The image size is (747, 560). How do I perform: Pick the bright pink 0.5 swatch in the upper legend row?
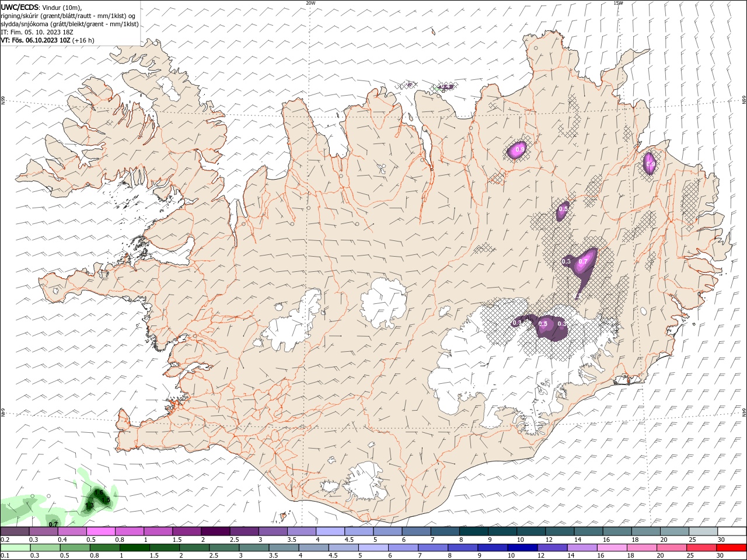coord(100,531)
